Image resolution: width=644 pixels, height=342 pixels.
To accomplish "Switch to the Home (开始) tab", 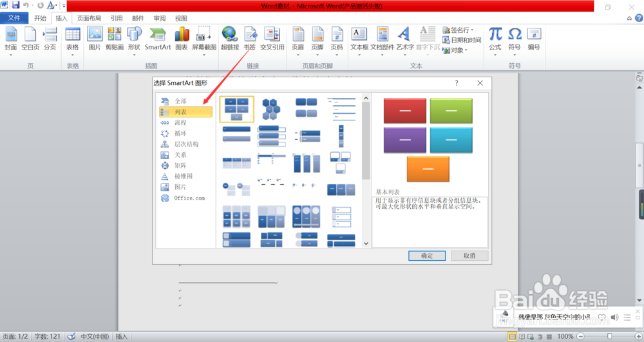I will point(40,18).
